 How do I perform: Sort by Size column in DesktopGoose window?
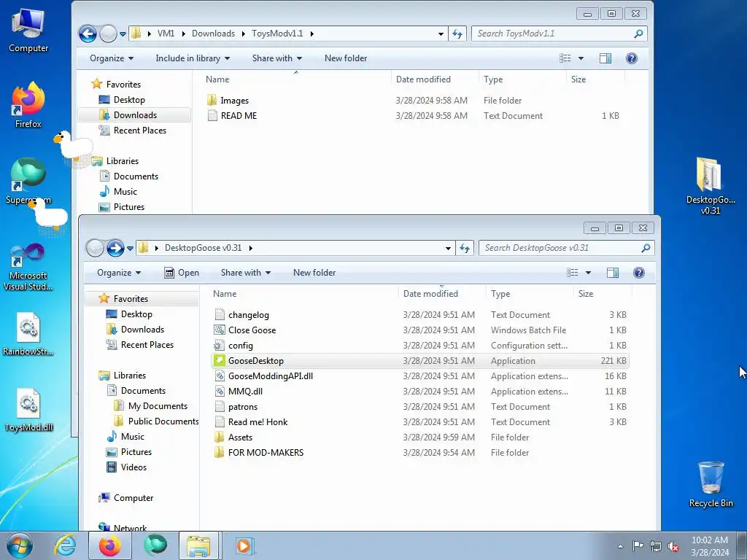coord(586,294)
